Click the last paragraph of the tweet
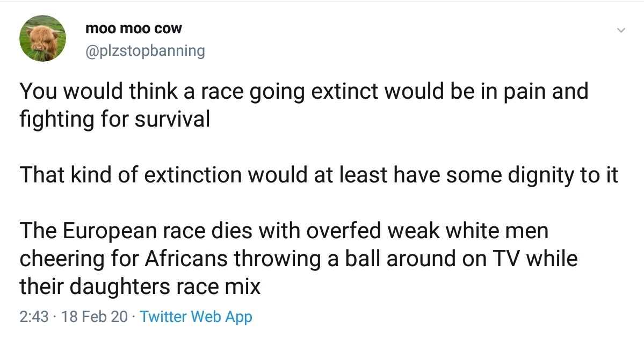The height and width of the screenshot is (338, 644). [298, 259]
